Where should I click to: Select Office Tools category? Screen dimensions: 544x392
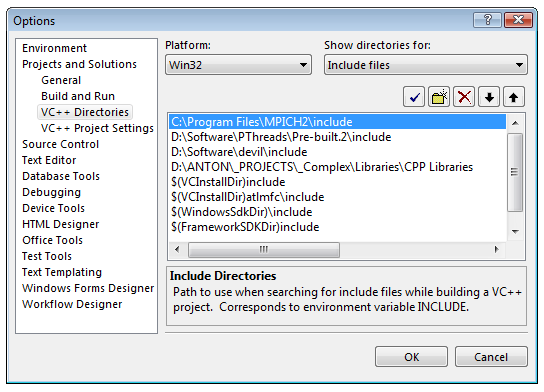[x=52, y=240]
